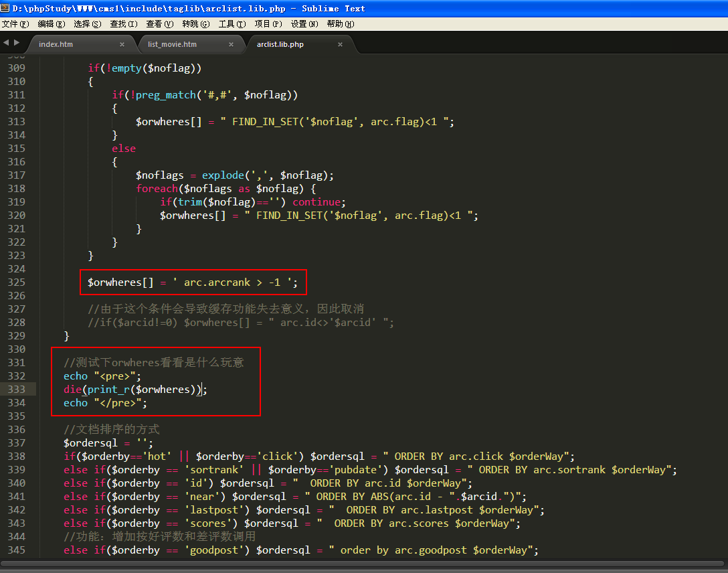This screenshot has height=573, width=728.
Task: Click 'pubdate' string on line 339
Action: (356, 470)
